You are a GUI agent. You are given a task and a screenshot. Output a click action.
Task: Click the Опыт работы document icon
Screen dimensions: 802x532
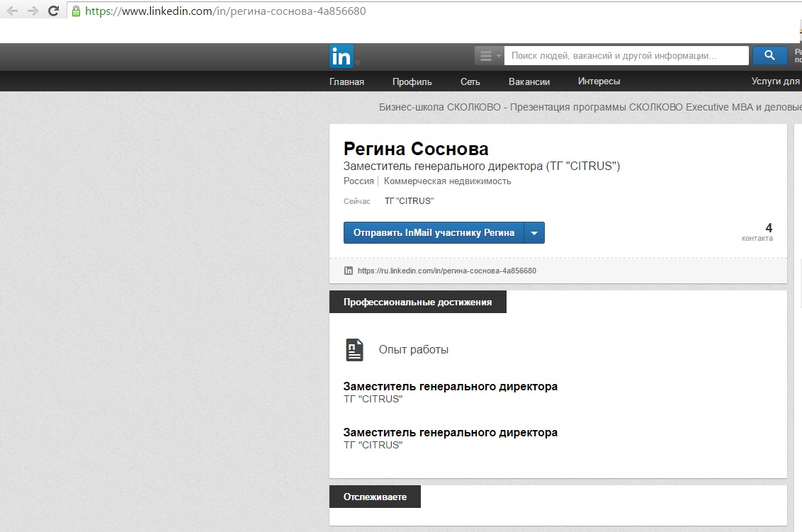tap(354, 350)
